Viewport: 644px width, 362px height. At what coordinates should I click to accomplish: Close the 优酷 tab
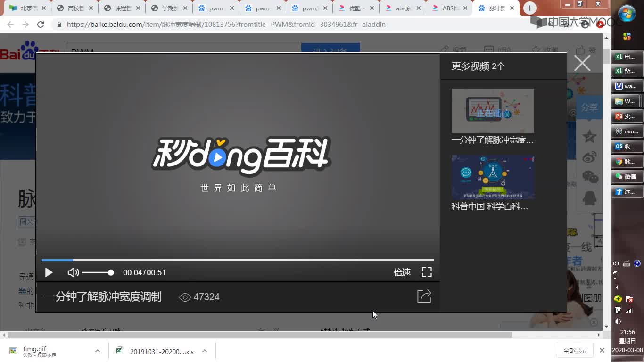click(x=372, y=8)
